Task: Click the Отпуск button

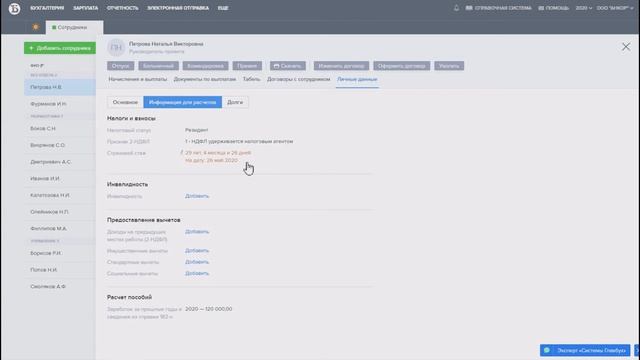Action: click(120, 66)
